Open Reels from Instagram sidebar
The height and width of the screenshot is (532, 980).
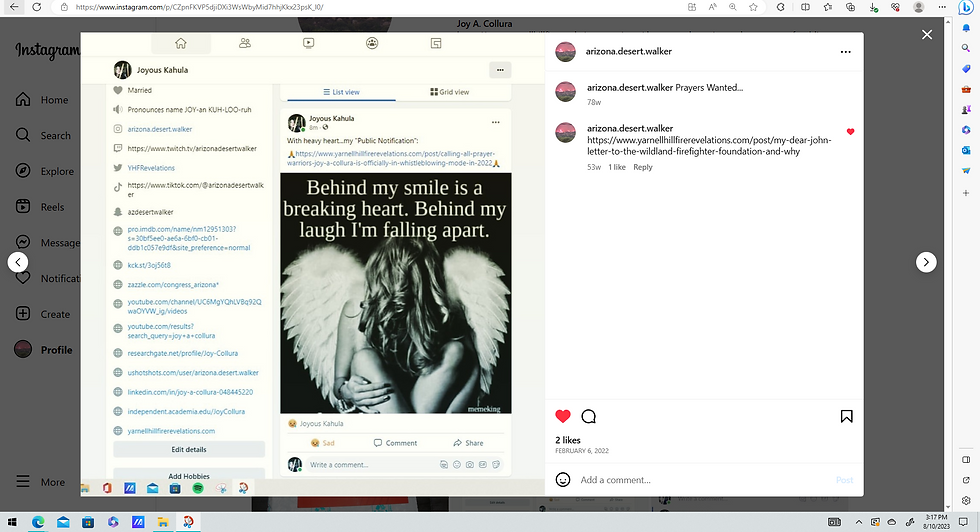39,206
